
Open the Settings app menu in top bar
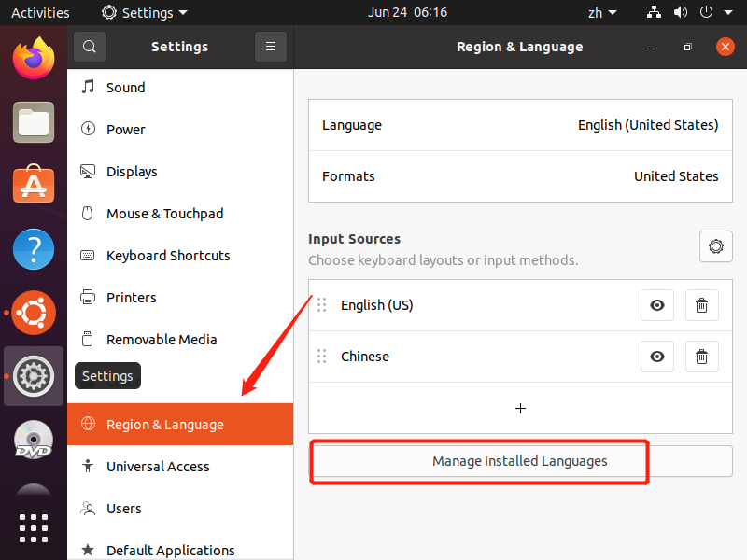145,13
